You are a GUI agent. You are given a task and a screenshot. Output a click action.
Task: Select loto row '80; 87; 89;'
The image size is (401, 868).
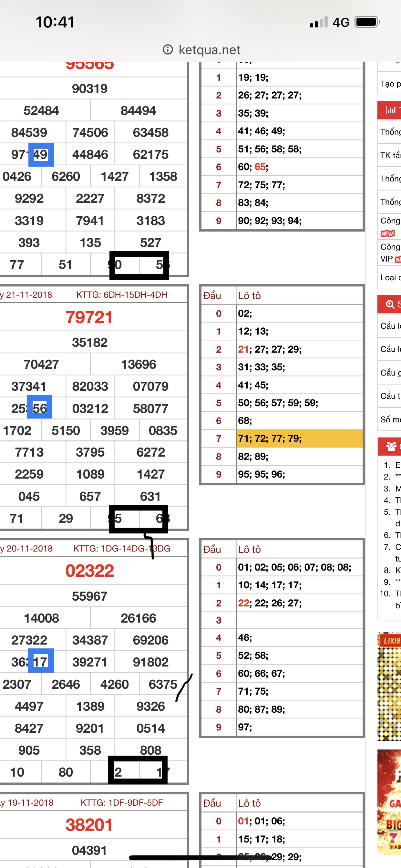(x=300, y=709)
